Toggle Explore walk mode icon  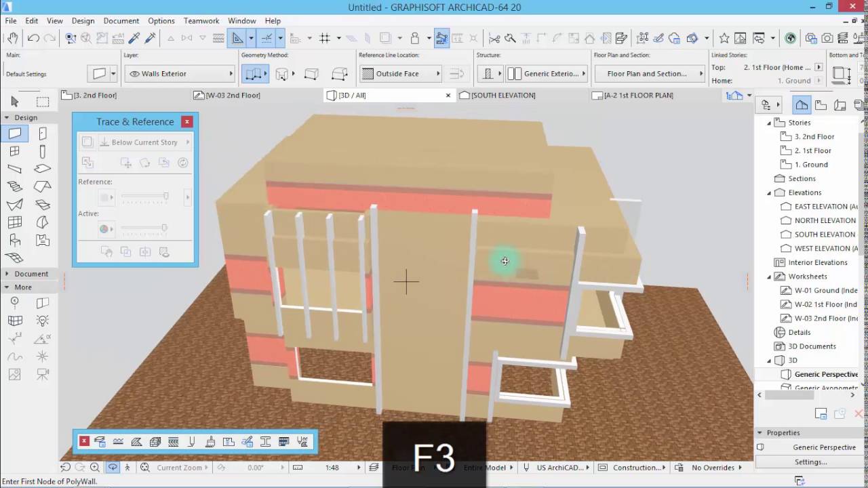pos(127,467)
